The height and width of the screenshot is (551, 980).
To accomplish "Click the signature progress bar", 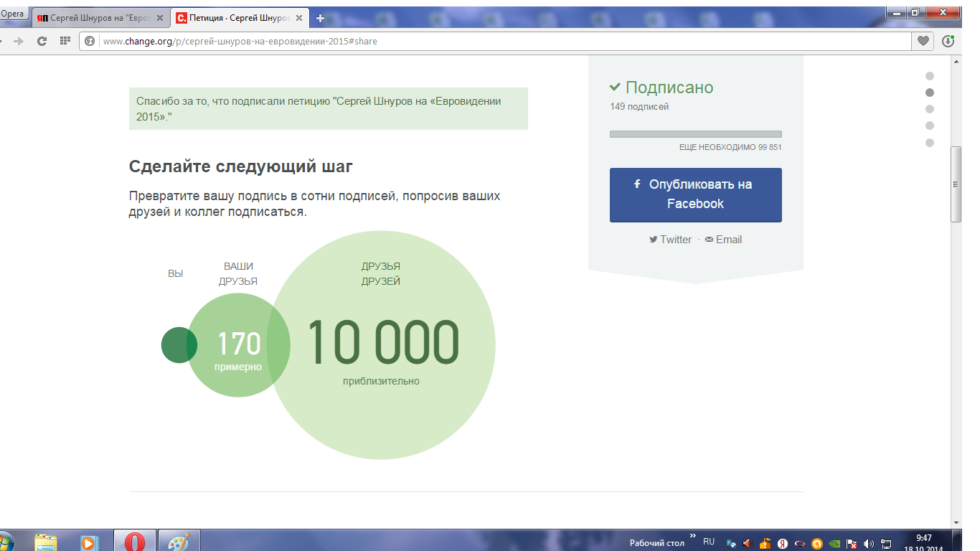I will point(695,134).
